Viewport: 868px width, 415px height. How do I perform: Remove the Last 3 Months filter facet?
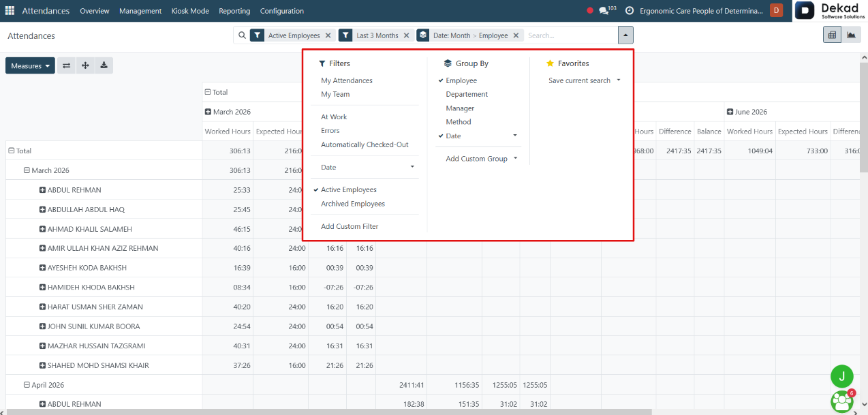[x=407, y=35]
